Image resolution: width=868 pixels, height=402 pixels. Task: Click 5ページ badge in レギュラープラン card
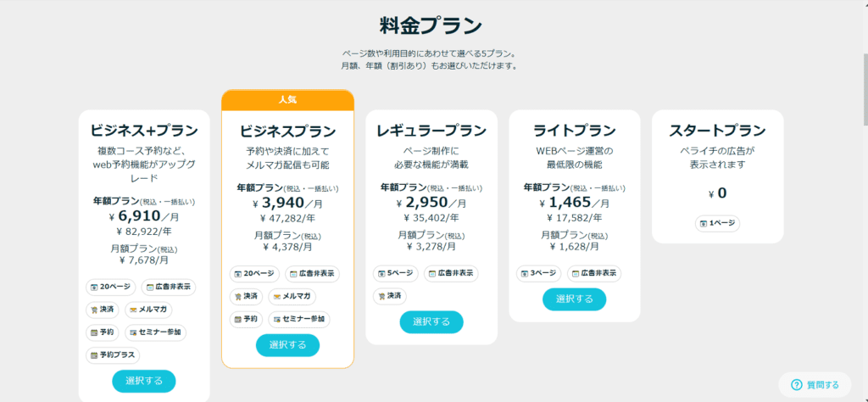395,274
